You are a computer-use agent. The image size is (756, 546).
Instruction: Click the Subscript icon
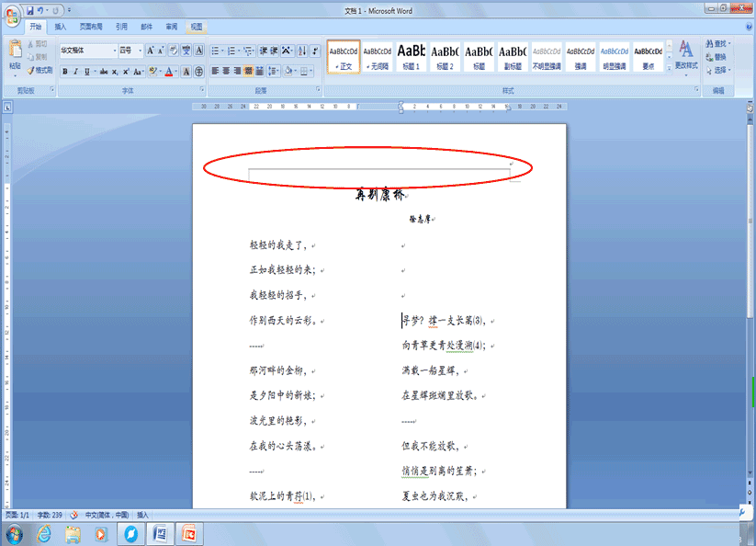coord(115,71)
